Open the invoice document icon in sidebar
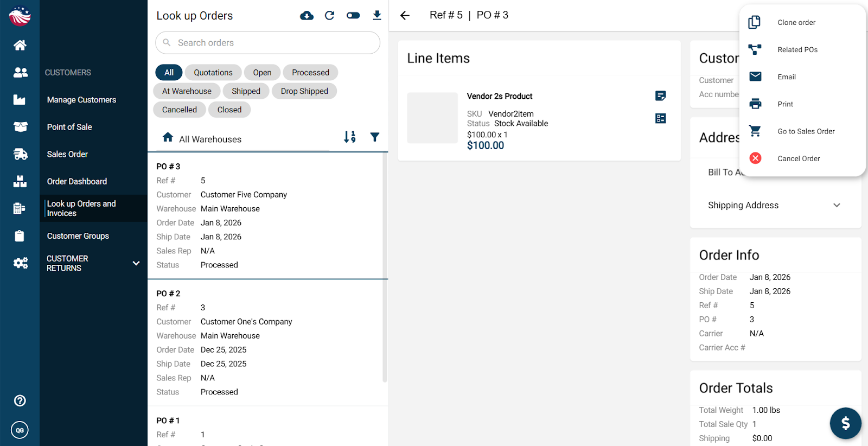This screenshot has height=446, width=868. 20,208
